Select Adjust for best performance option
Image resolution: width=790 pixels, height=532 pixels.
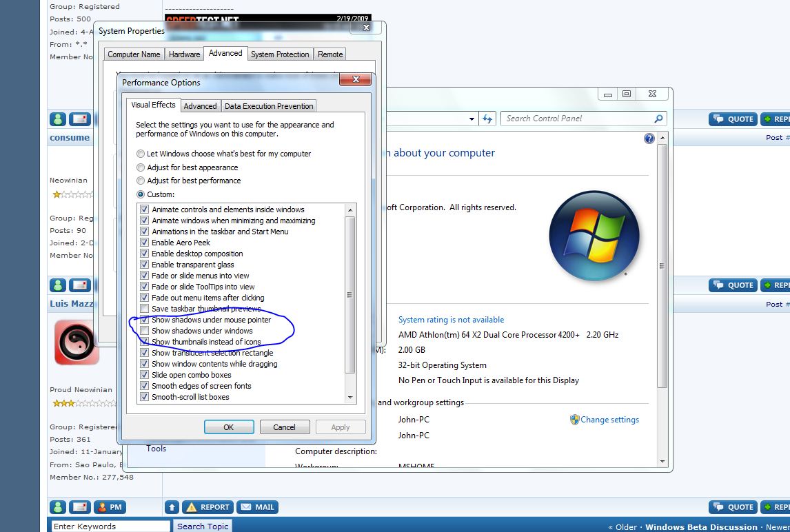141,181
